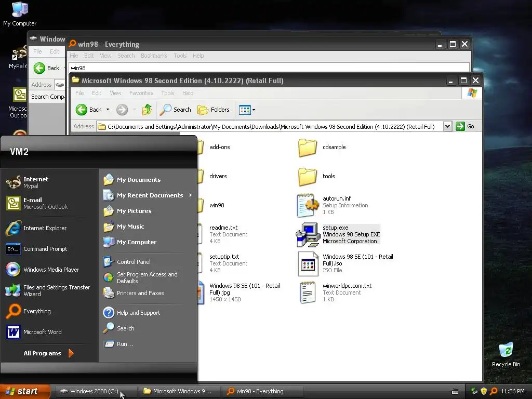Switch to Windows 2000 (C:) taskbar button
This screenshot has width=532, height=399.
[96, 391]
